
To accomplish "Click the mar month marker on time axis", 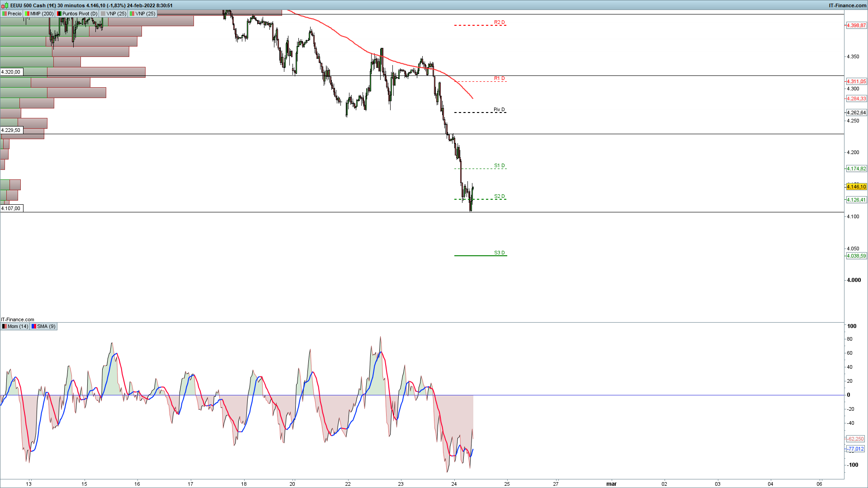I will pyautogui.click(x=611, y=484).
